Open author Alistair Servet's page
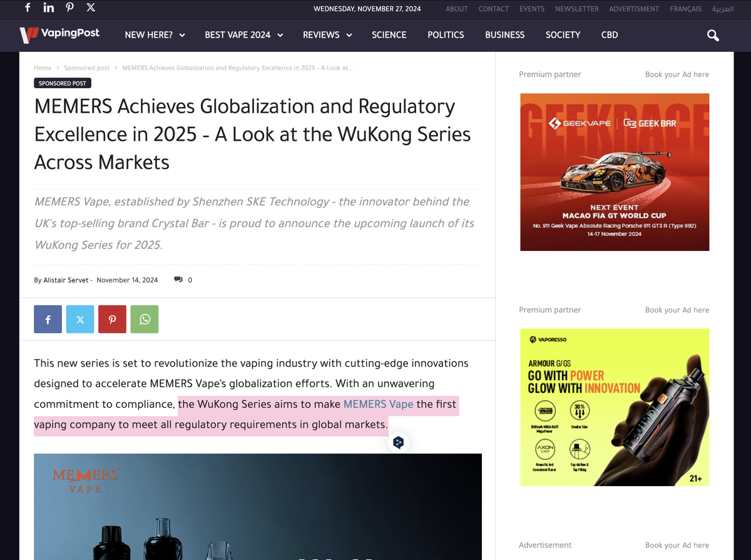751x560 pixels. 66,280
